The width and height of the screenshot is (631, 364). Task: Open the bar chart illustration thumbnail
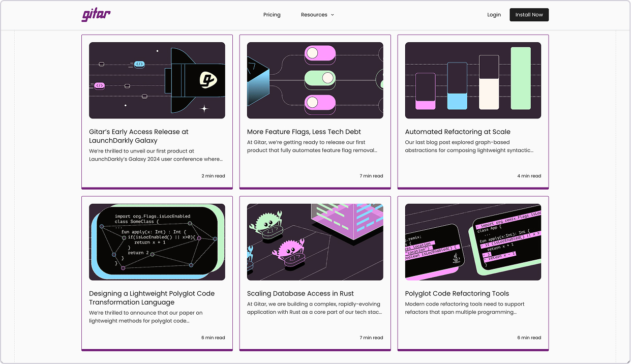click(473, 80)
